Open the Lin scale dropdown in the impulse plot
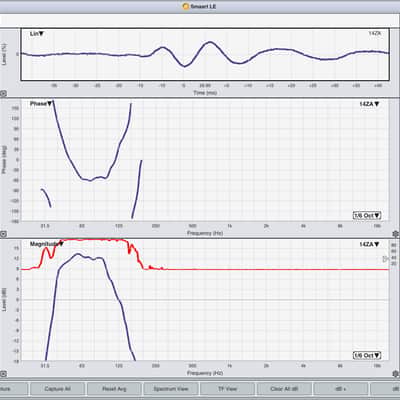The image size is (400, 400). (37, 34)
